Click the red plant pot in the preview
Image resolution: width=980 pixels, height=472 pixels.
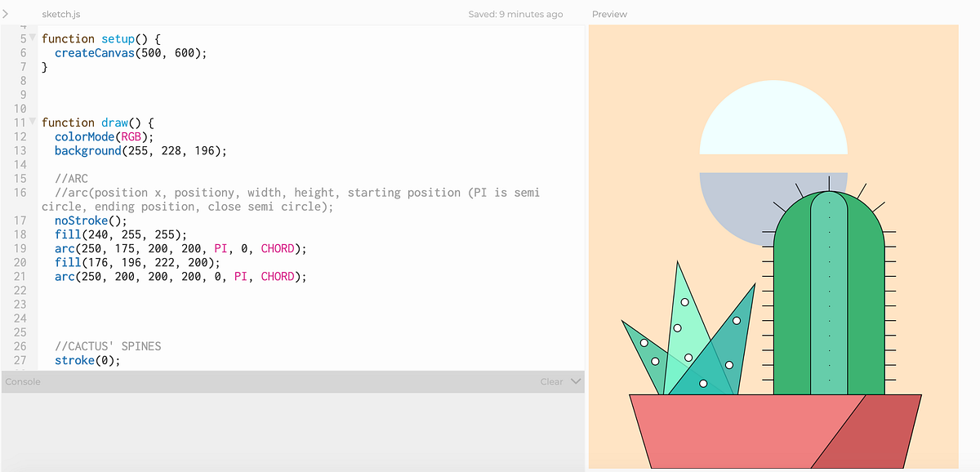pos(776,429)
